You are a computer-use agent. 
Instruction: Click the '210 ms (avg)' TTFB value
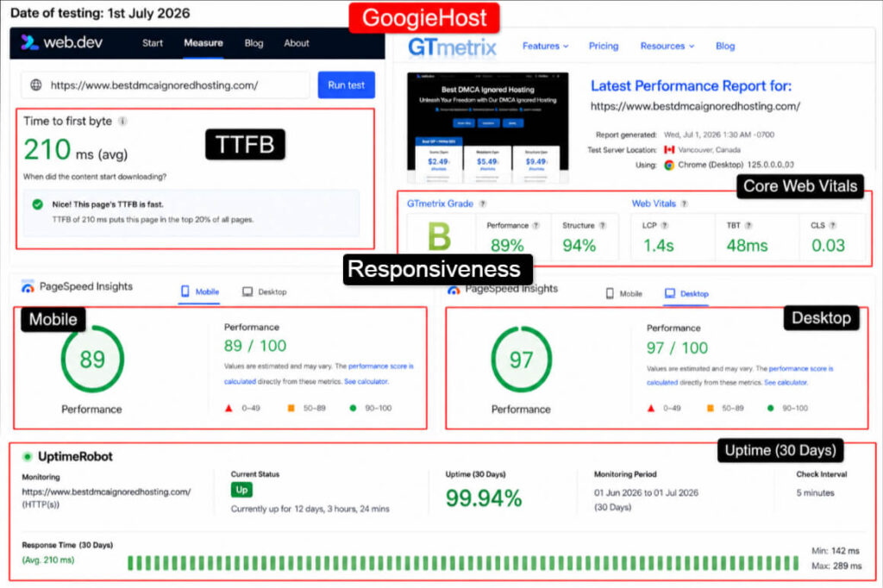click(76, 150)
